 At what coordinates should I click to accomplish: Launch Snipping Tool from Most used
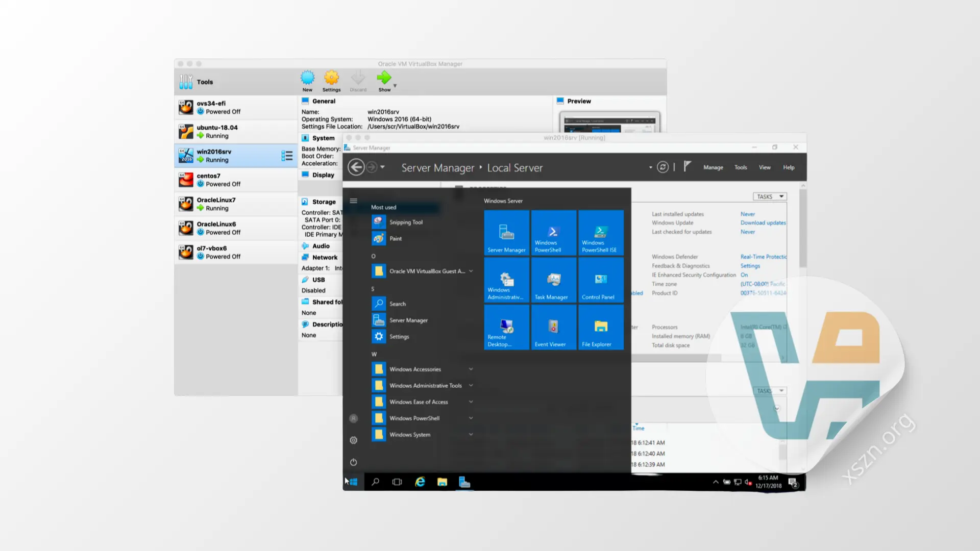[x=405, y=222]
